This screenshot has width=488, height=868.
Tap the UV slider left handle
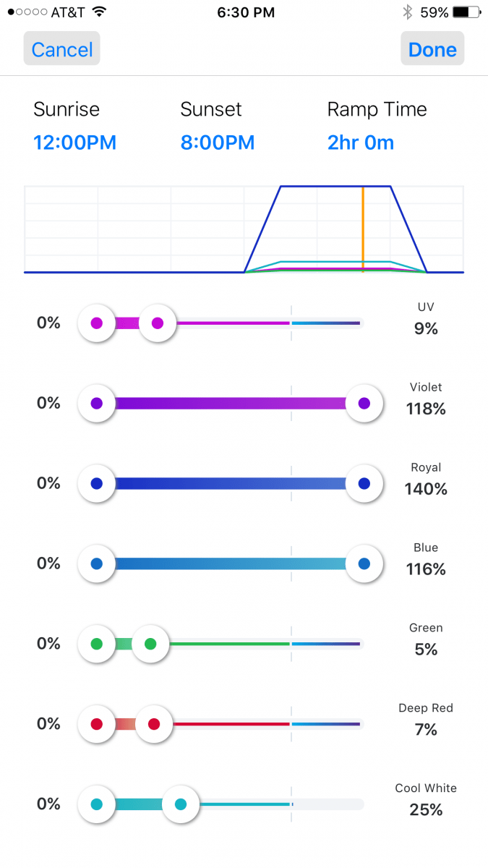tap(97, 323)
